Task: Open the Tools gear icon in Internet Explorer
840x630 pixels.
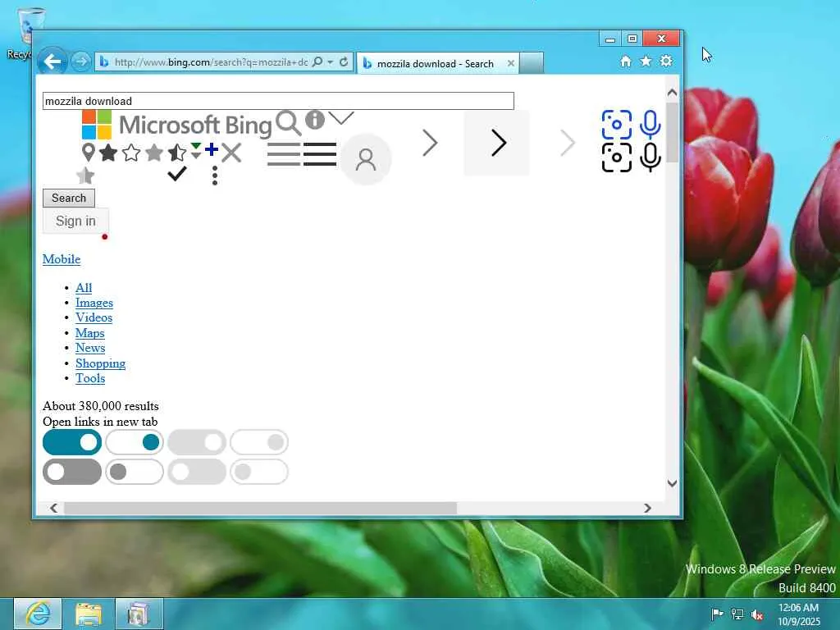Action: pyautogui.click(x=666, y=61)
